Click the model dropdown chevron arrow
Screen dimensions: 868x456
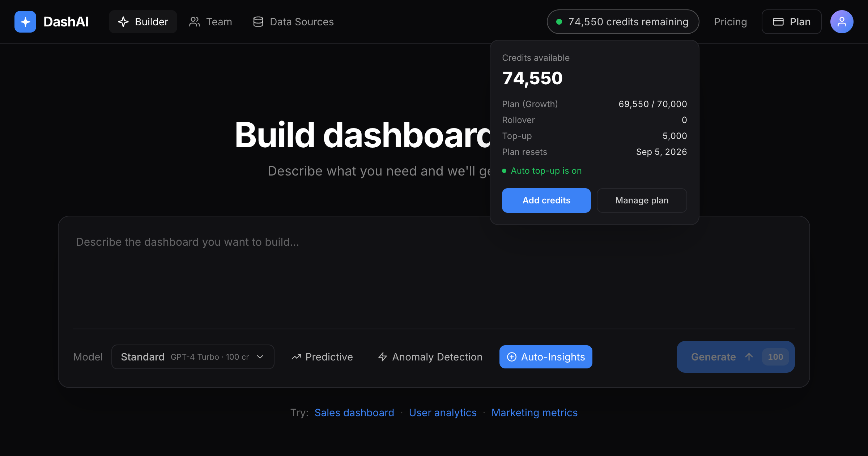(260, 357)
